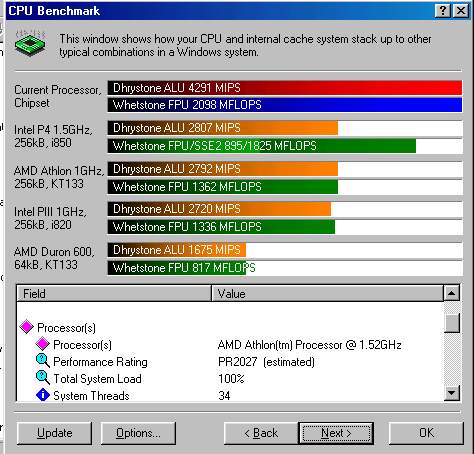This screenshot has height=454, width=474.
Task: Click the magnifier icon next to Performance Rating
Action: pyautogui.click(x=42, y=361)
